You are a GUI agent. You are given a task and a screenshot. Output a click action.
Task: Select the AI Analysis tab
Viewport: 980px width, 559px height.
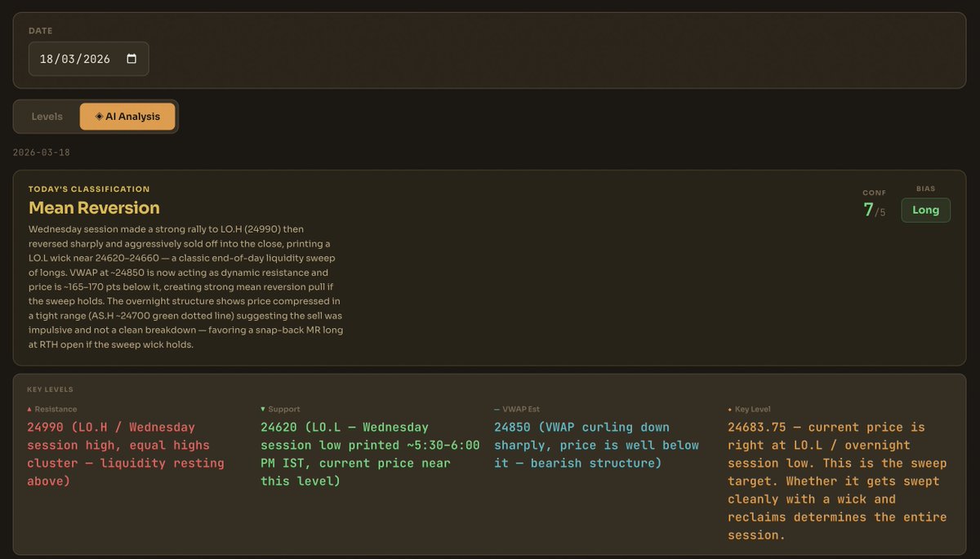(x=127, y=117)
